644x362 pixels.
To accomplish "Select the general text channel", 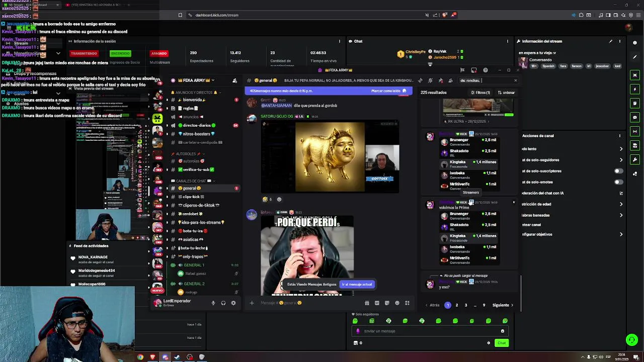I will [204, 188].
